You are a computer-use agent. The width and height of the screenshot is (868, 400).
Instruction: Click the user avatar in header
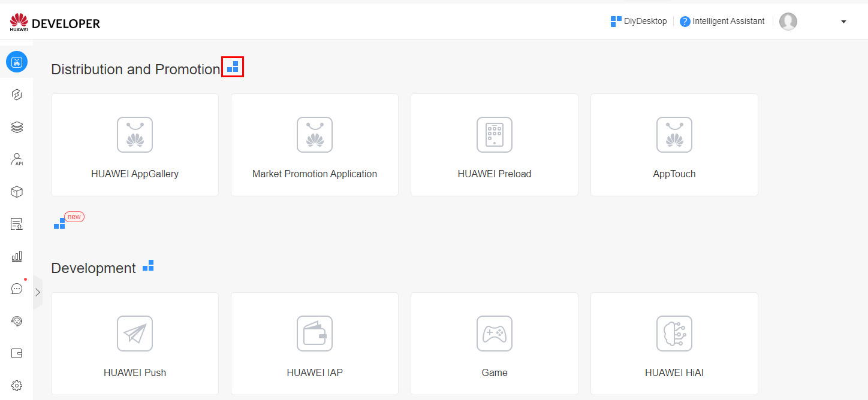tap(788, 22)
